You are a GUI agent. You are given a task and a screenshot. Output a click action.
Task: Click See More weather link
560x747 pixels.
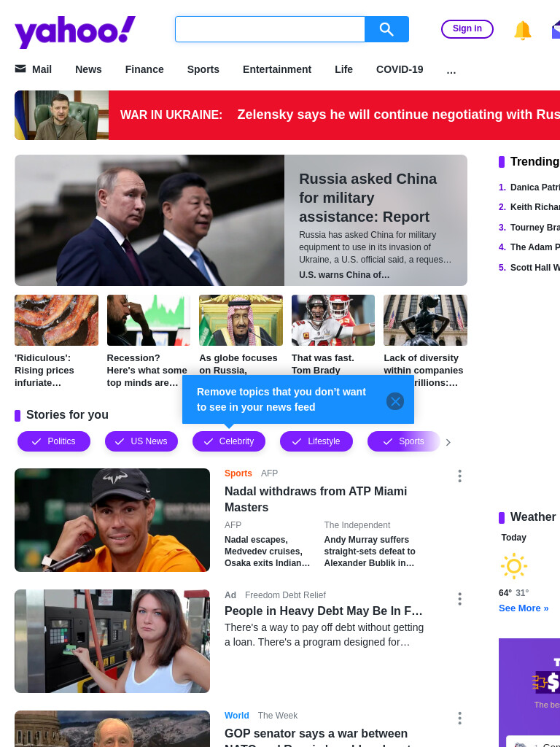524,608
